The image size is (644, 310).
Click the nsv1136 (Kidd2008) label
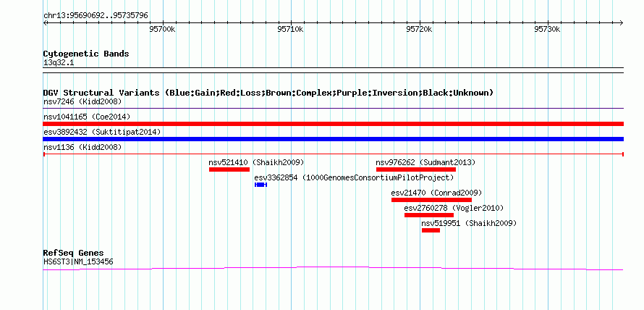82,147
